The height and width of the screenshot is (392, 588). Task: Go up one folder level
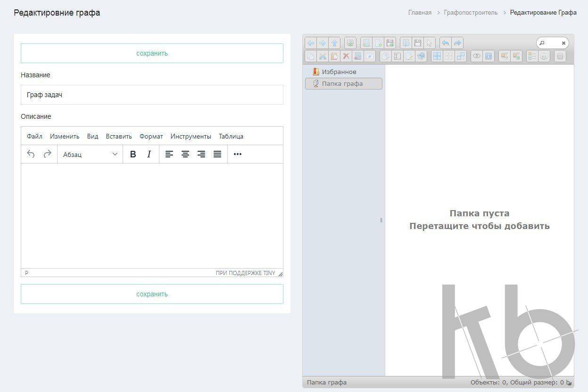click(x=334, y=43)
